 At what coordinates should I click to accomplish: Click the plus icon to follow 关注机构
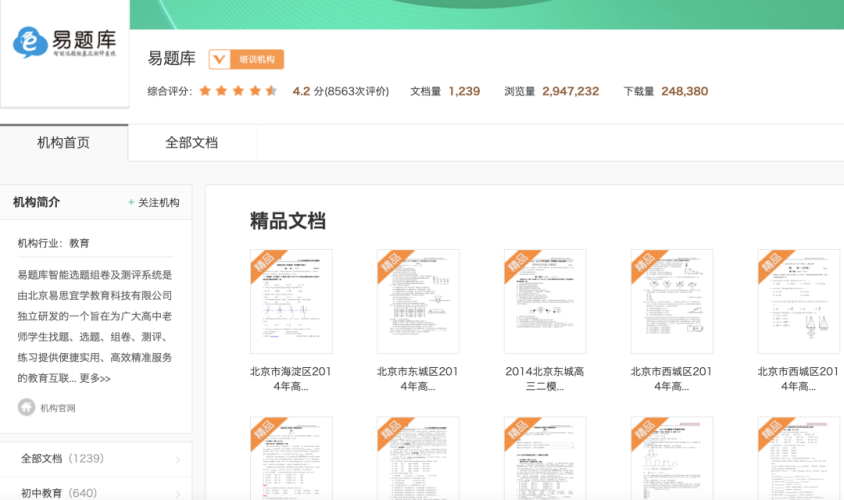(x=131, y=203)
